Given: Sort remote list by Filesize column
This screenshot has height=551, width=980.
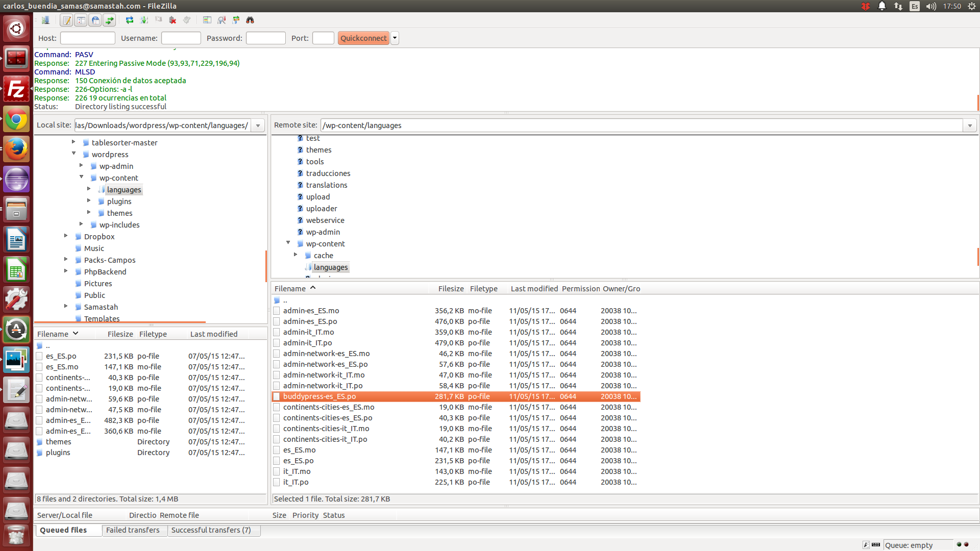Looking at the screenshot, I should [451, 289].
